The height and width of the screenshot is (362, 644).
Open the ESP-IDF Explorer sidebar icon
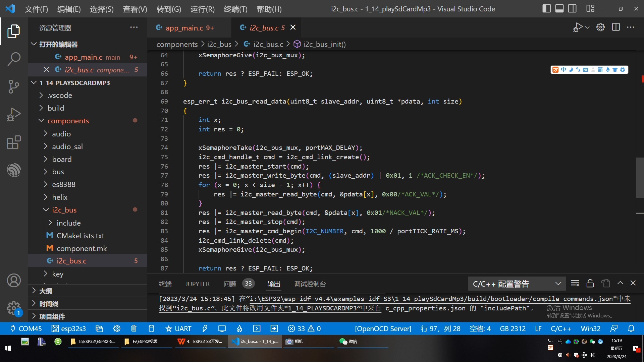tap(14, 170)
